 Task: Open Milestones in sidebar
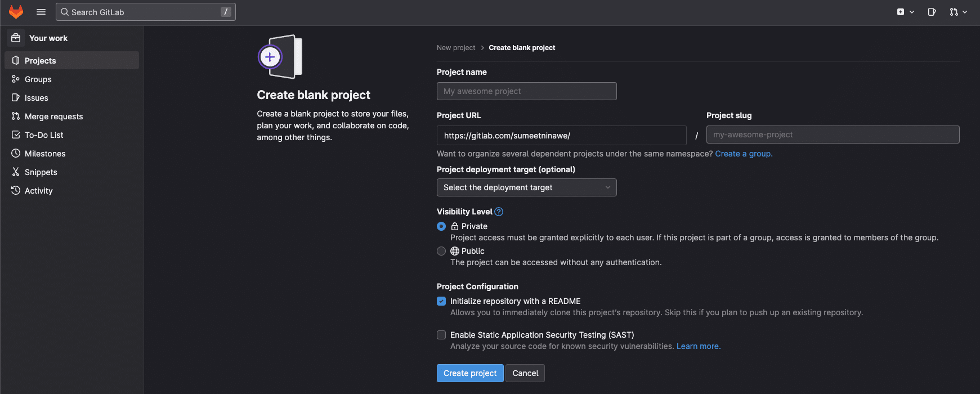(72, 153)
